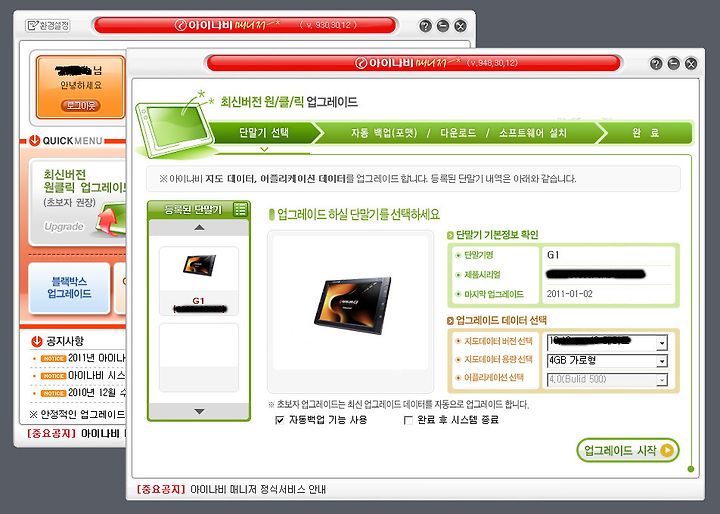Close the front 아이나비 매니저 window

point(691,63)
